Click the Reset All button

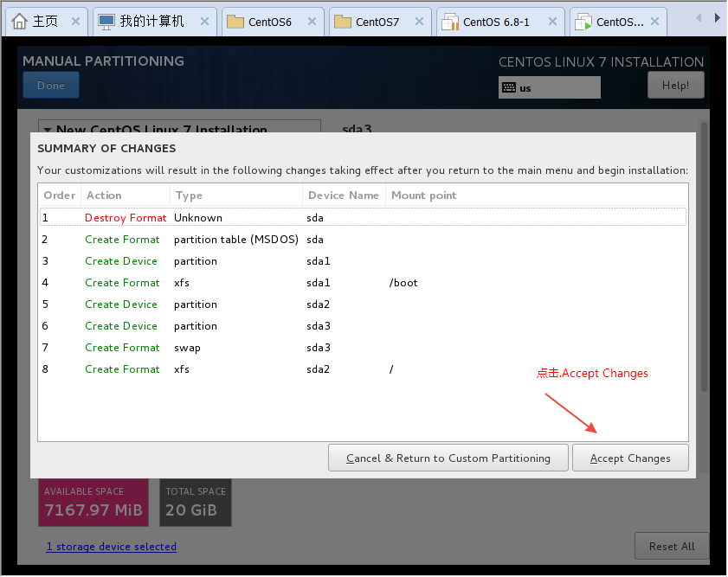coord(672,547)
